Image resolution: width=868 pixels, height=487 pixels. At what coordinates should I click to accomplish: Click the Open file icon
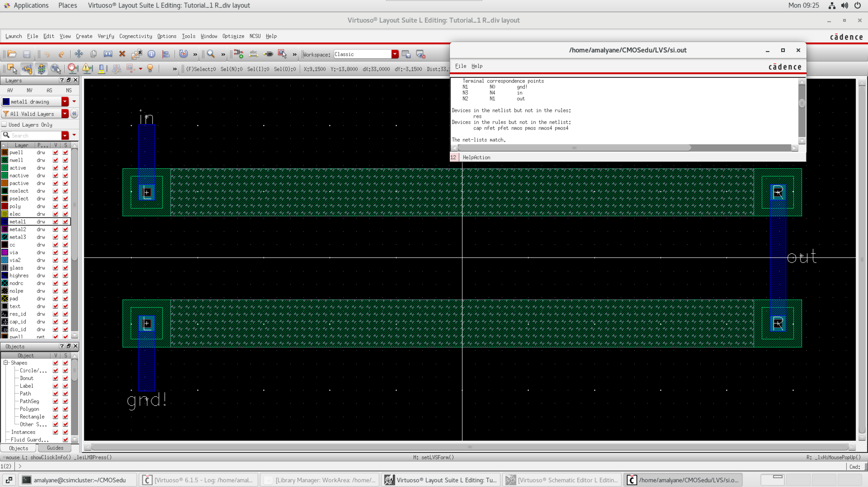click(12, 54)
